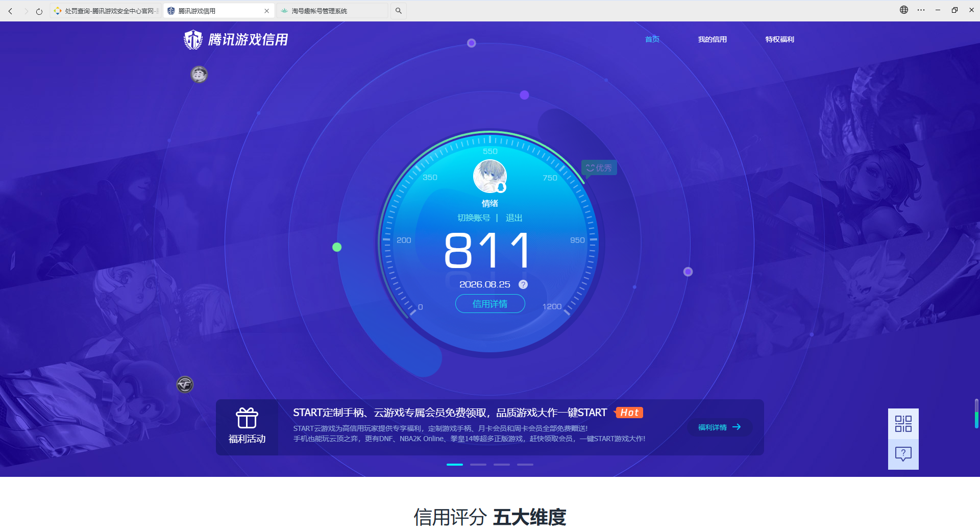Select the fourth carousel indicator
Viewport: 980px width, 531px height.
point(525,465)
